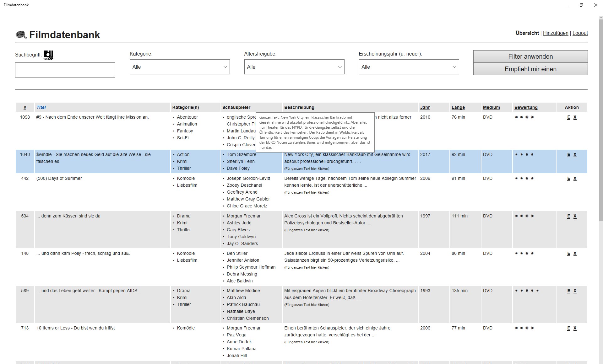The image size is (603, 364).
Task: Sort the table by Medium column
Action: click(491, 107)
